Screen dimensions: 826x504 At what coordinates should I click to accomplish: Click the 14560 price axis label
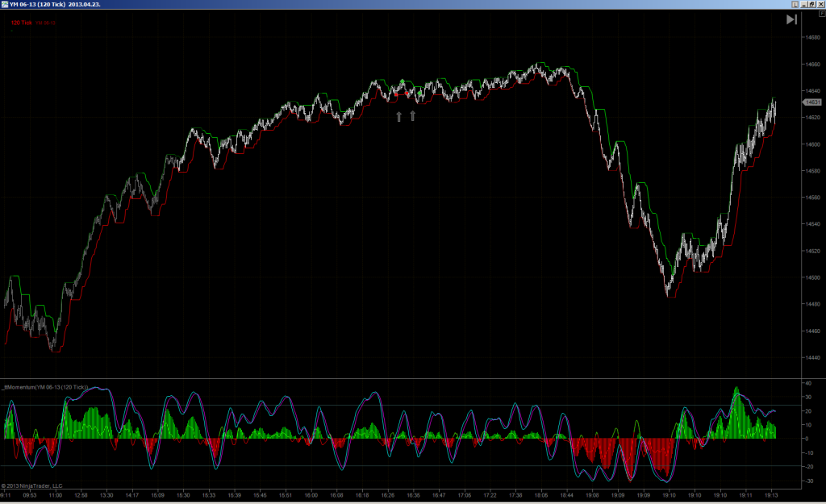(x=812, y=198)
